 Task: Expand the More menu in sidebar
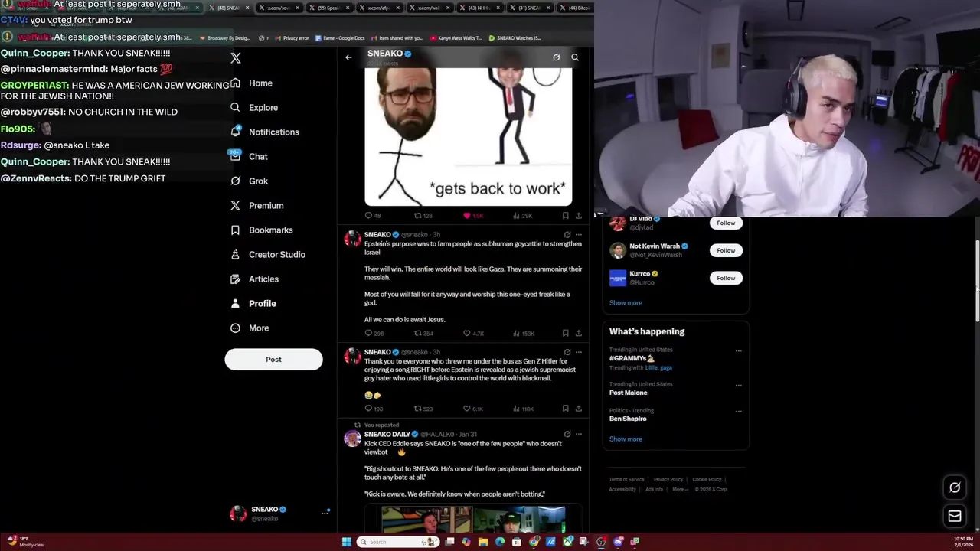point(250,328)
